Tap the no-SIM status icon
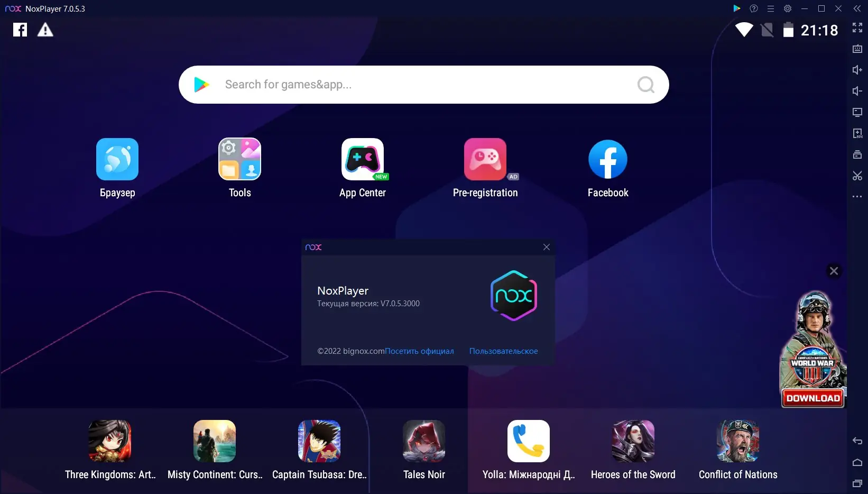The image size is (868, 494). [767, 30]
